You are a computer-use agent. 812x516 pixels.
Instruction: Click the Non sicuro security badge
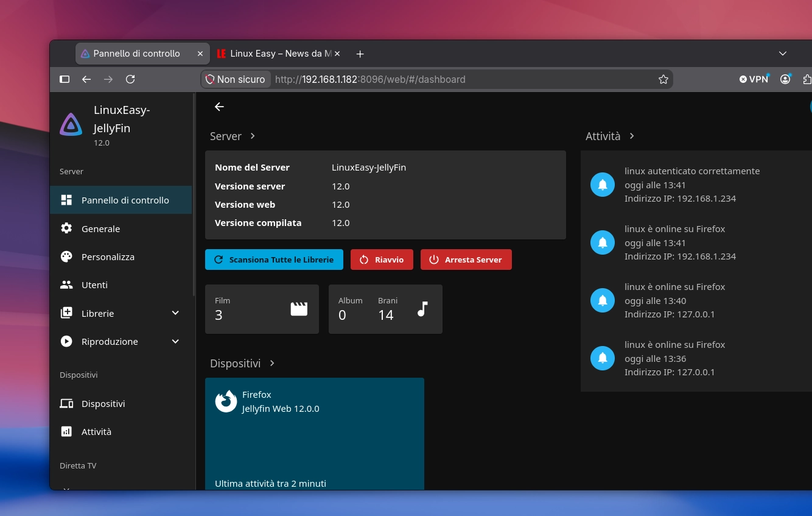236,79
